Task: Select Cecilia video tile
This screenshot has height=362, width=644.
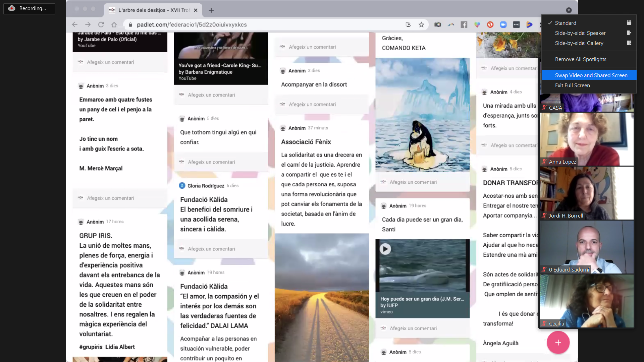Action: click(587, 301)
